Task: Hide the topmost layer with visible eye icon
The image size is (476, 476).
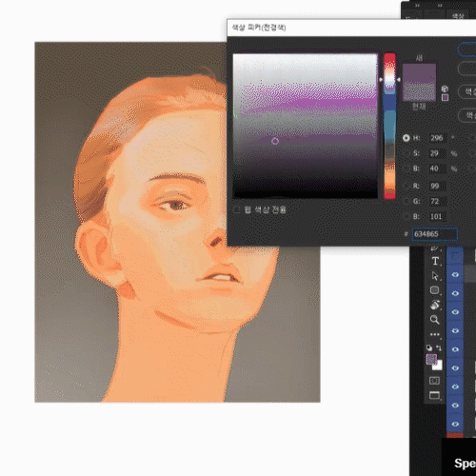Action: [455, 275]
